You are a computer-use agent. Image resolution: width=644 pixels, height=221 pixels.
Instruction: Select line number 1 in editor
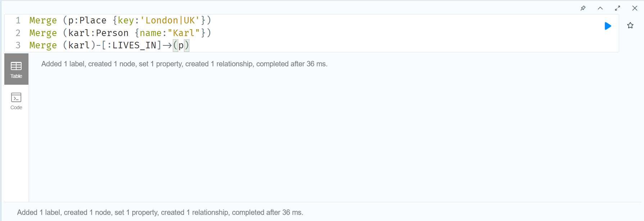pos(18,20)
